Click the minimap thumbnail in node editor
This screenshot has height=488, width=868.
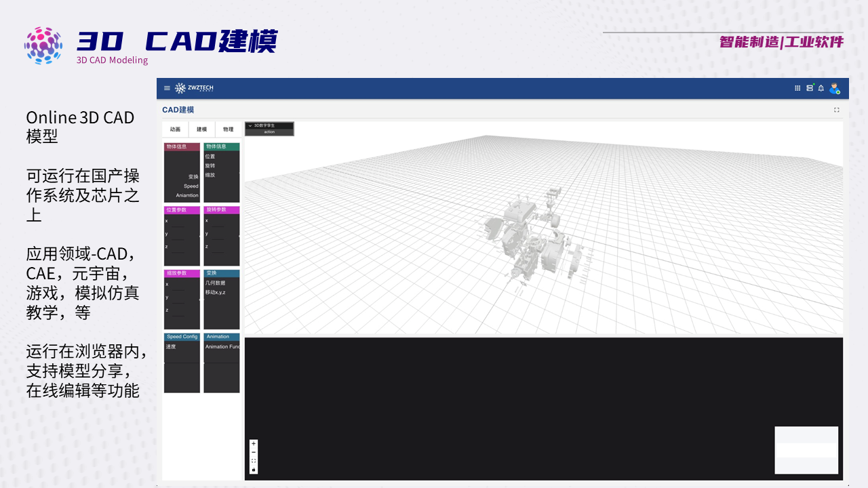806,450
